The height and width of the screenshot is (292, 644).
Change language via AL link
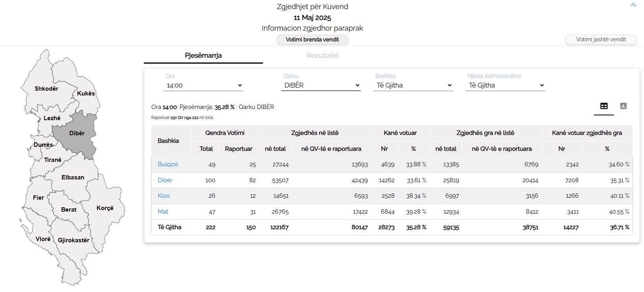pyautogui.click(x=634, y=5)
